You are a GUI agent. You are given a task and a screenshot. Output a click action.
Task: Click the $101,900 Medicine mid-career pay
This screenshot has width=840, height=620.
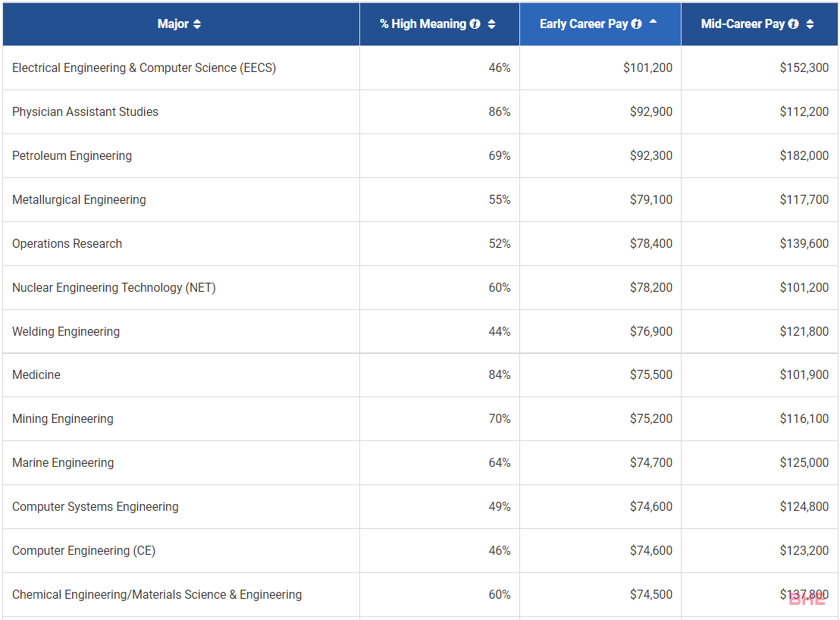tap(804, 374)
